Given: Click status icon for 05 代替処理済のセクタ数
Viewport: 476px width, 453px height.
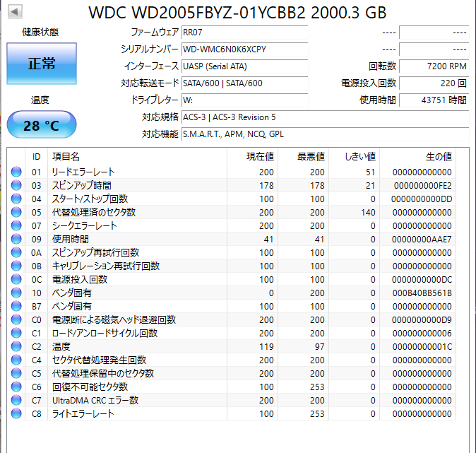Looking at the screenshot, I should pos(16,212).
